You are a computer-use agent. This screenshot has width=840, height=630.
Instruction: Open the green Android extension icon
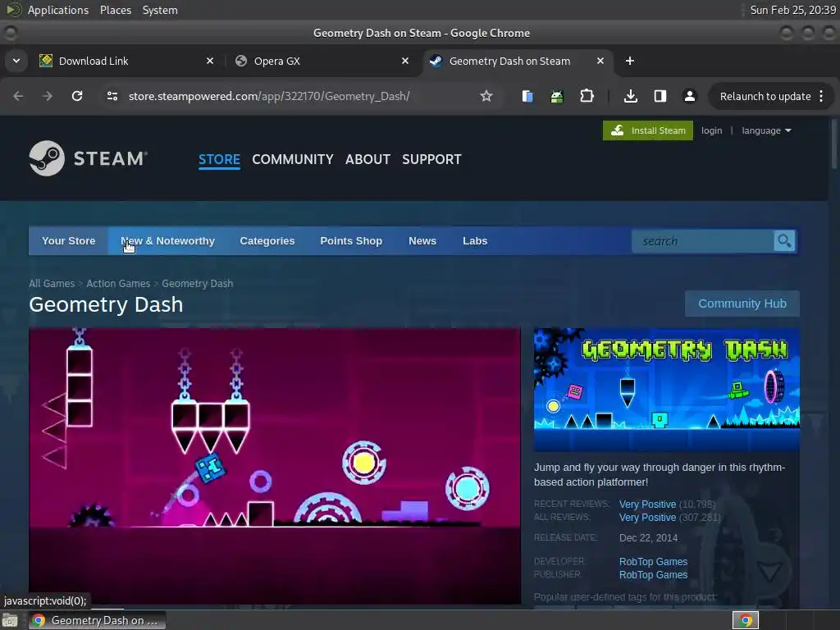click(557, 96)
